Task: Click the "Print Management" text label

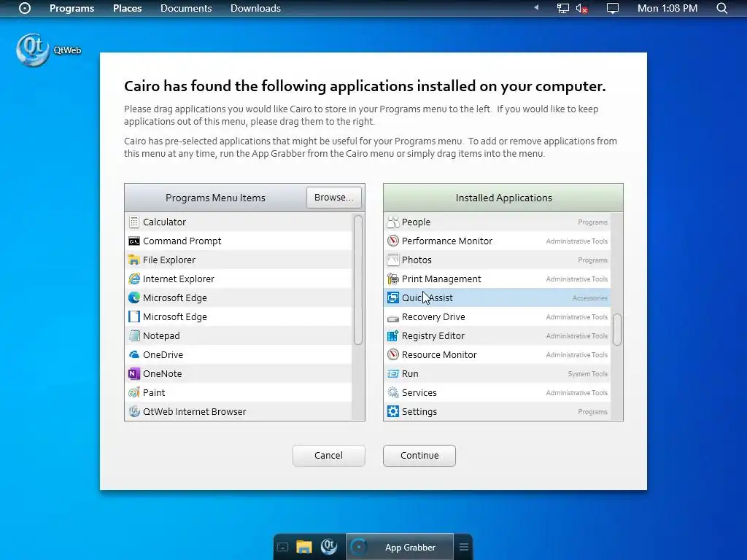Action: click(441, 279)
